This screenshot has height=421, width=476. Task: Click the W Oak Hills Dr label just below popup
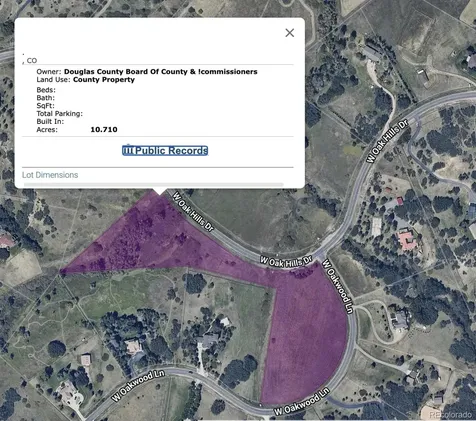[x=193, y=212]
